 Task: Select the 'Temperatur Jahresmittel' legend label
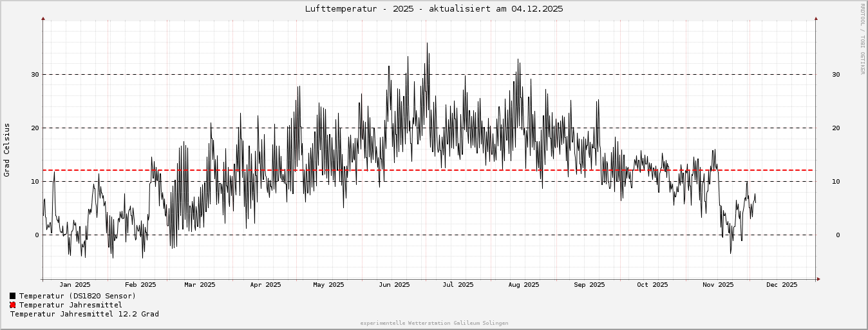(70, 305)
